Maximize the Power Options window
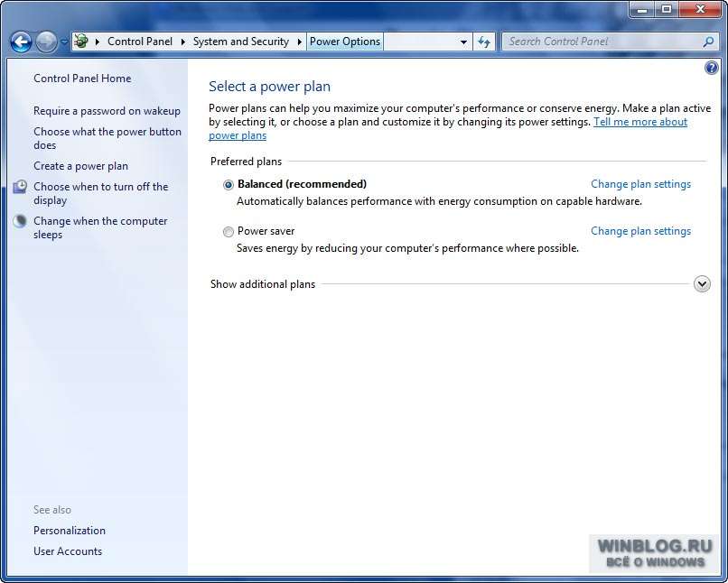The image size is (728, 583). [x=667, y=10]
